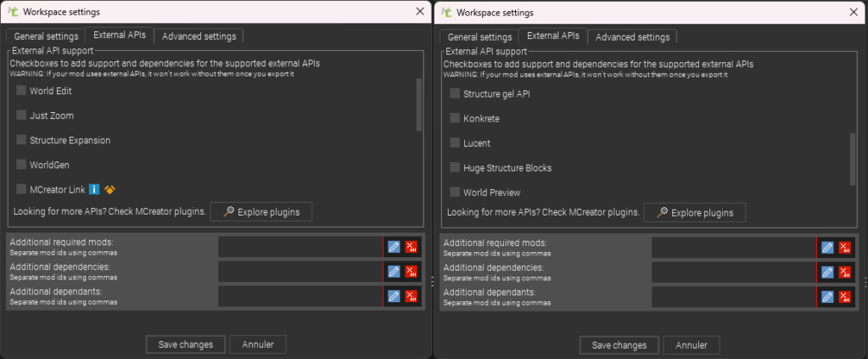Close the left Workspace settings window

[x=420, y=12]
